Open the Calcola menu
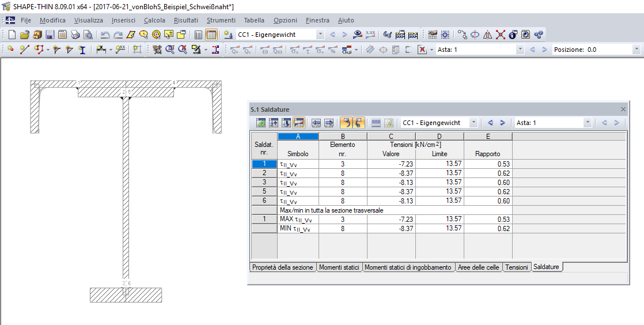Viewport: 644px width, 325px height. [x=154, y=20]
